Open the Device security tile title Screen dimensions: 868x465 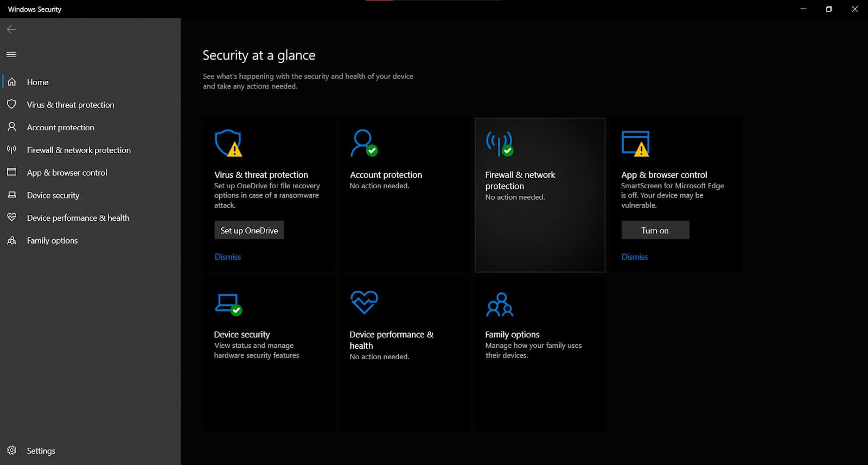pos(242,334)
